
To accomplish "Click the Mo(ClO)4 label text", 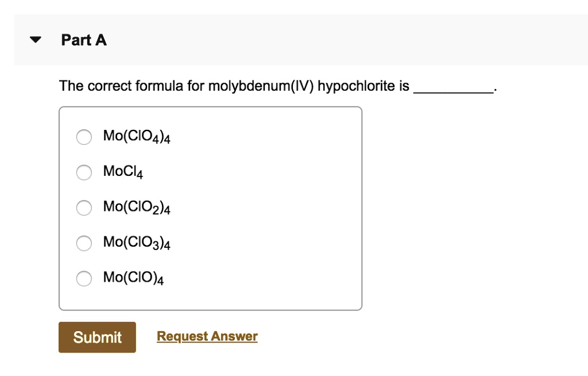I will pyautogui.click(x=132, y=277).
